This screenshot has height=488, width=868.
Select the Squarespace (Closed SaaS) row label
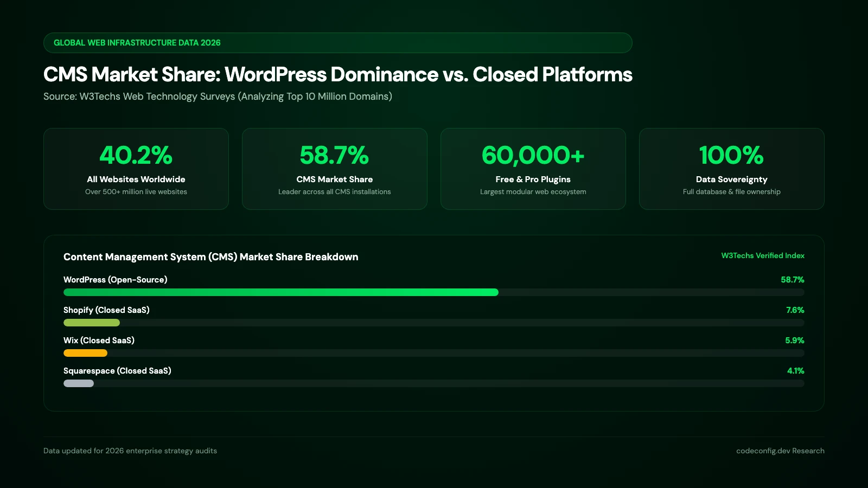tap(117, 371)
